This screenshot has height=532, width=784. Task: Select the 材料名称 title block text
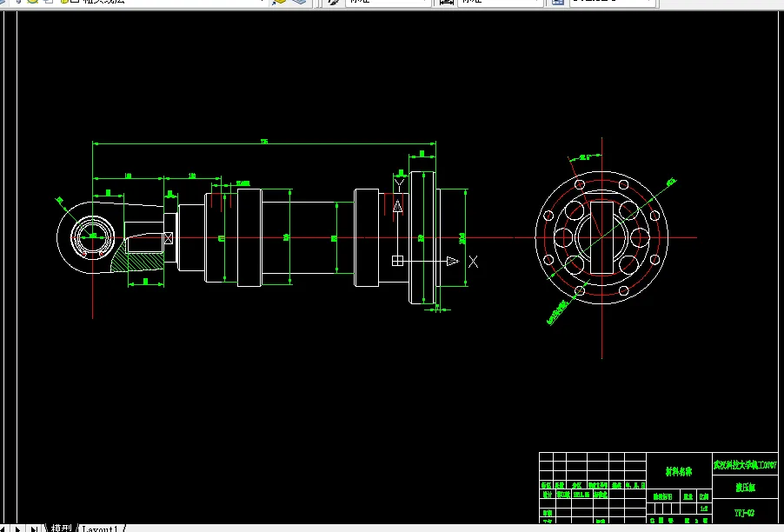[679, 471]
